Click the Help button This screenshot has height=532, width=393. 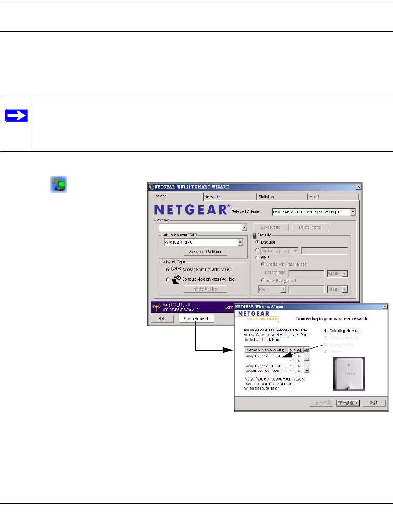coord(162,319)
